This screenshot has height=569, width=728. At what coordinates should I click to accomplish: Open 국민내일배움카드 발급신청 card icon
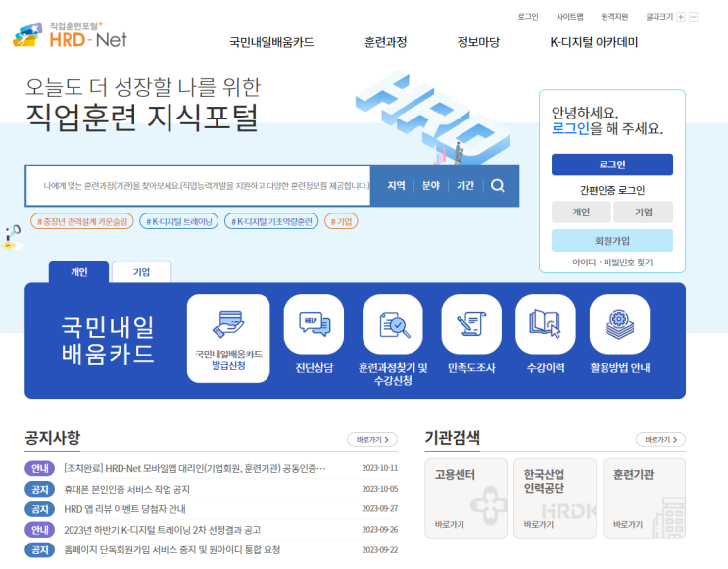228,338
